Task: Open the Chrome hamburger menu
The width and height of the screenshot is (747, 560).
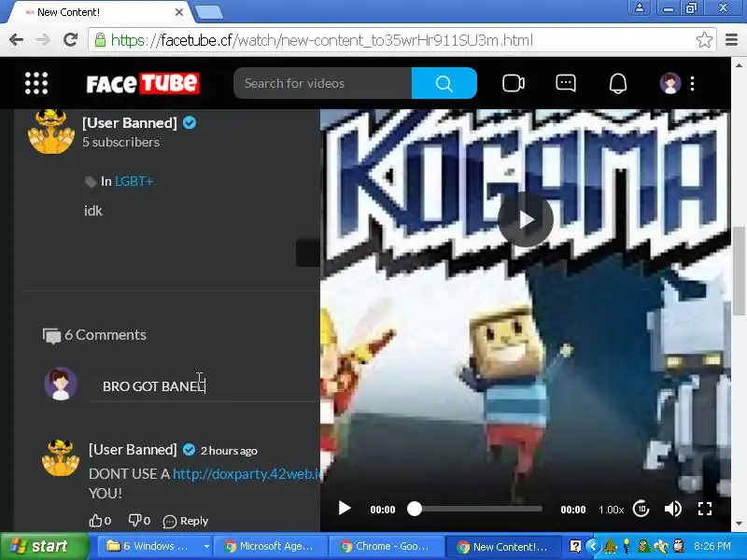Action: [731, 40]
